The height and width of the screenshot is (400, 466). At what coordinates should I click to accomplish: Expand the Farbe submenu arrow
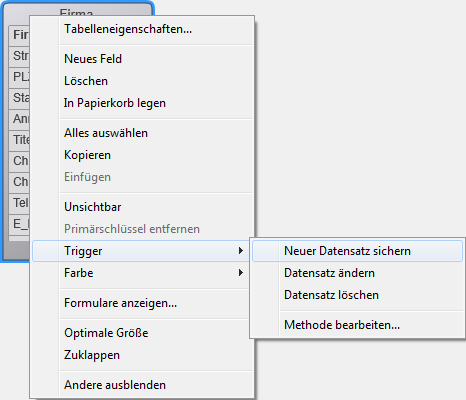[x=241, y=273]
